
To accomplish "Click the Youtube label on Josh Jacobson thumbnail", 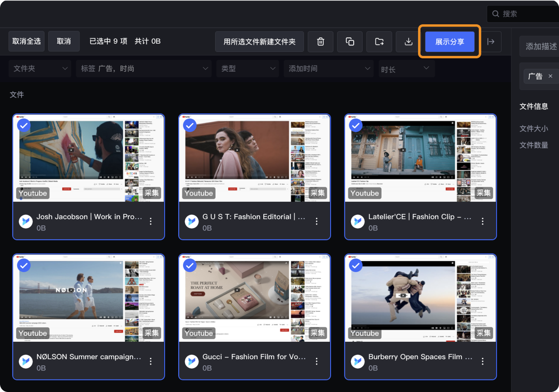I will [x=33, y=193].
